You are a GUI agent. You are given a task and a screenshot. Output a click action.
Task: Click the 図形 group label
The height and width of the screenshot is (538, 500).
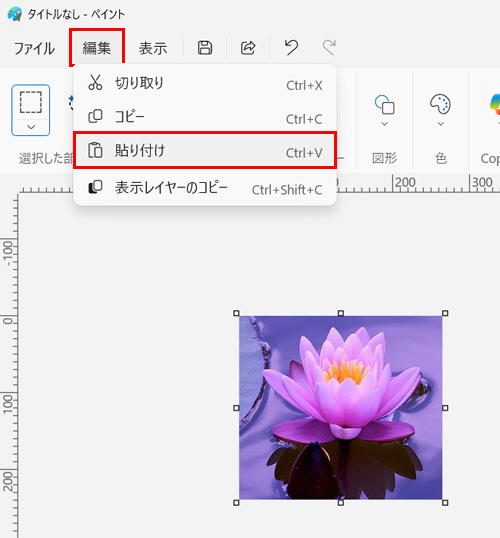385,159
